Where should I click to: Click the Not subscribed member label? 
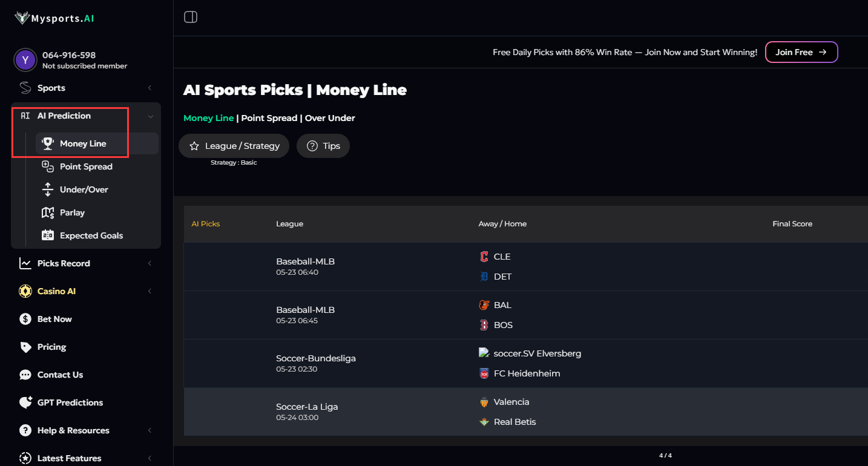85,66
